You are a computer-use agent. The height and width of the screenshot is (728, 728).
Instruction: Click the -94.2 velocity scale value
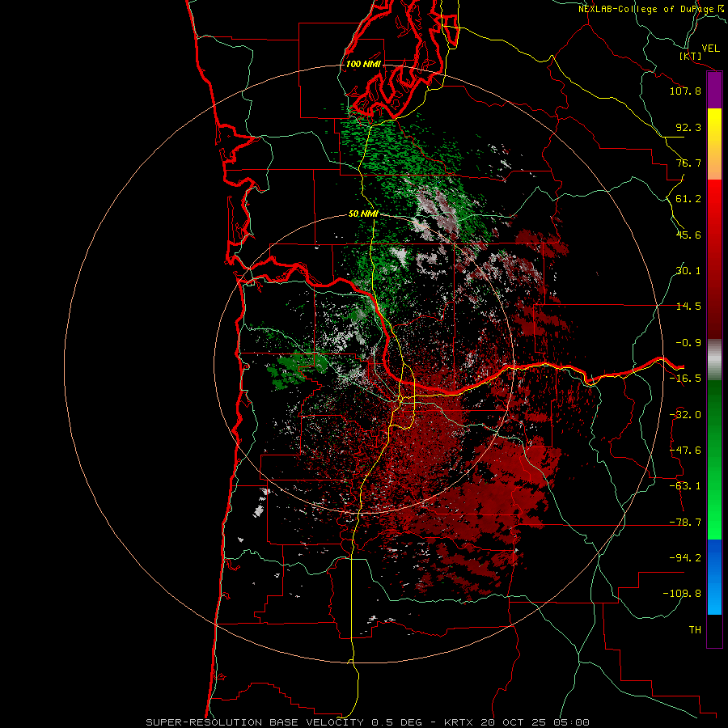pos(685,558)
